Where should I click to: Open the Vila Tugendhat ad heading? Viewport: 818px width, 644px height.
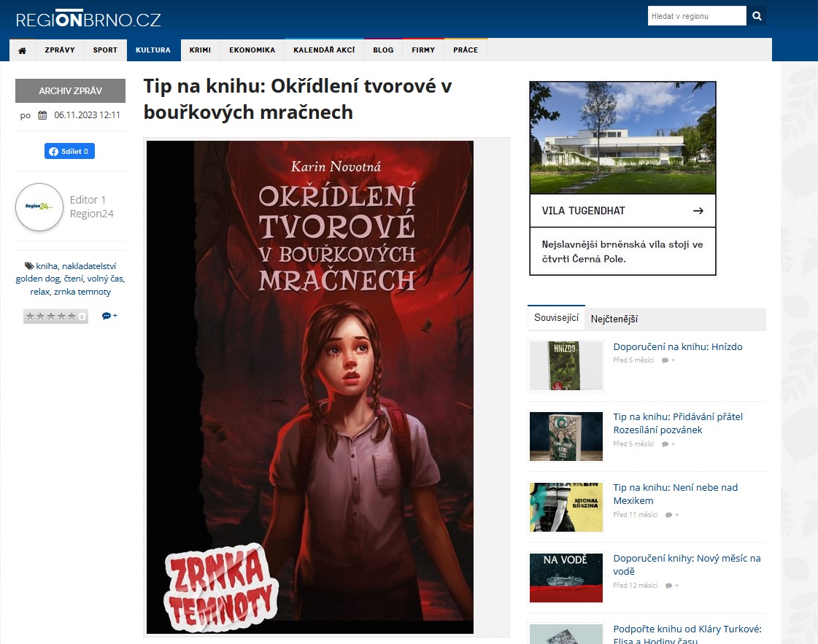[583, 211]
